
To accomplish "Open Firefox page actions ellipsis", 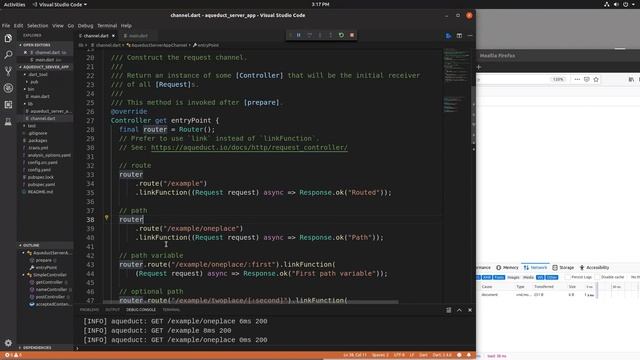I will (577, 80).
